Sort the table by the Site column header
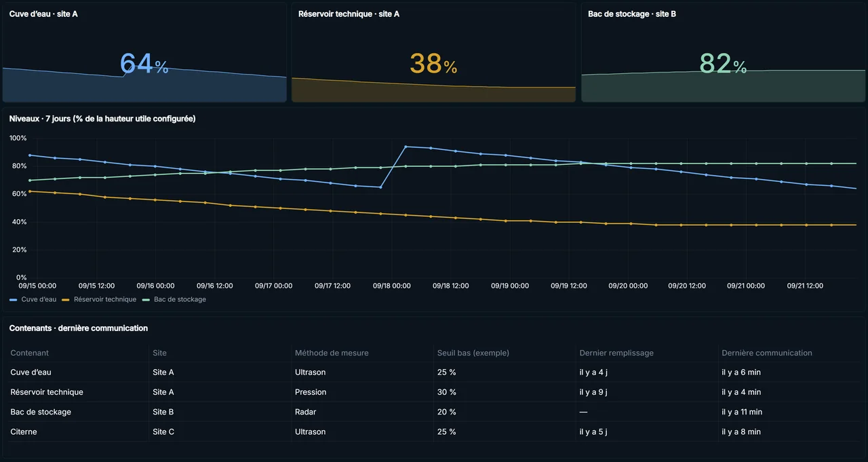 (x=160, y=353)
